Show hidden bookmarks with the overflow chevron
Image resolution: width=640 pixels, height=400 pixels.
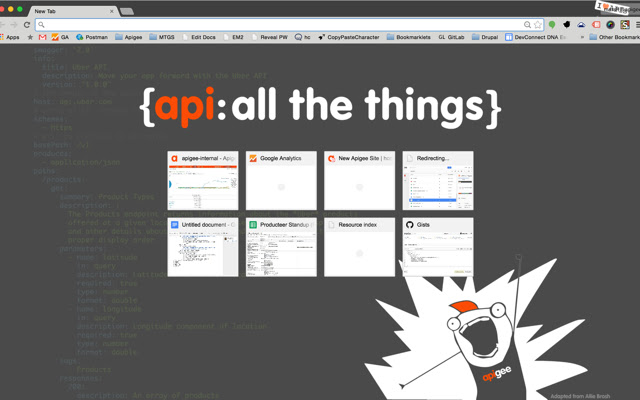[x=582, y=37]
